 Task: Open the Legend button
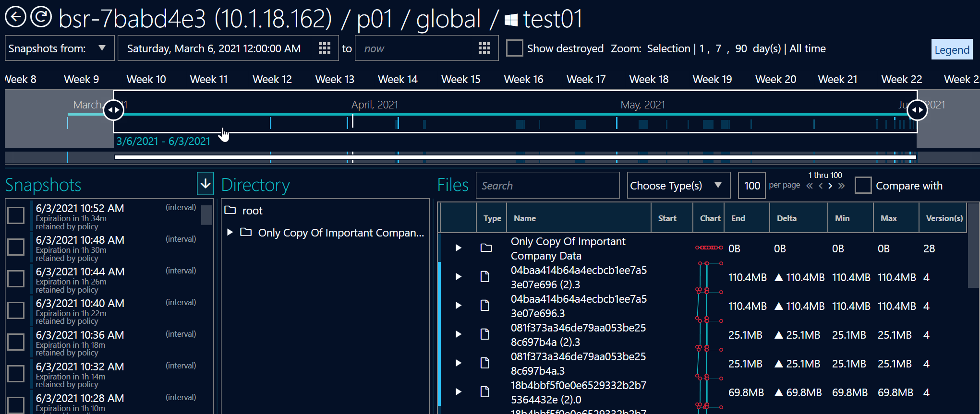click(951, 50)
